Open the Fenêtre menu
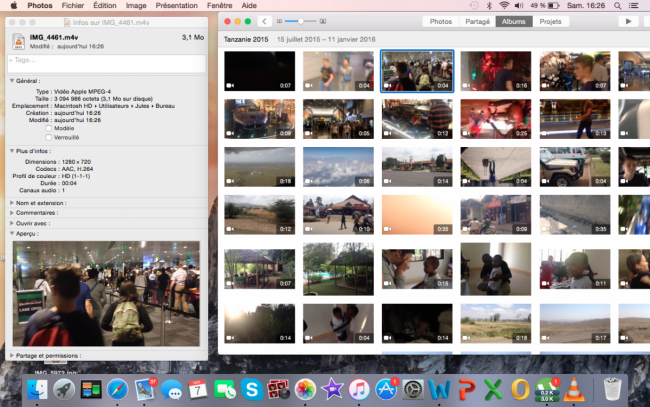650x407 pixels. 219,5
